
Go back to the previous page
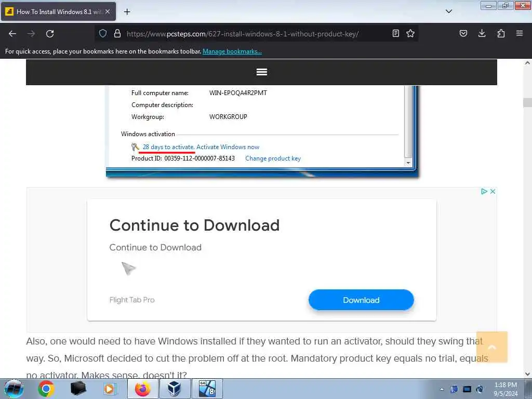tap(12, 34)
